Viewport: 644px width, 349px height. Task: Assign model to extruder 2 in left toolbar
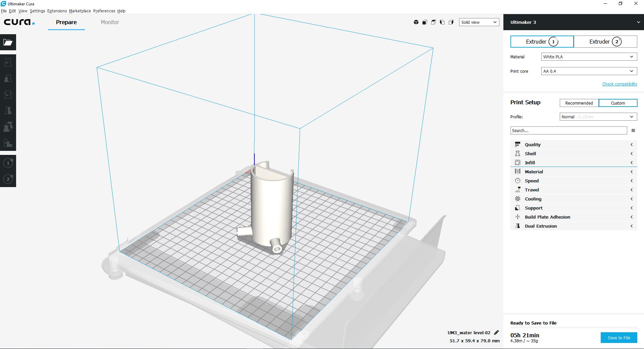8,179
